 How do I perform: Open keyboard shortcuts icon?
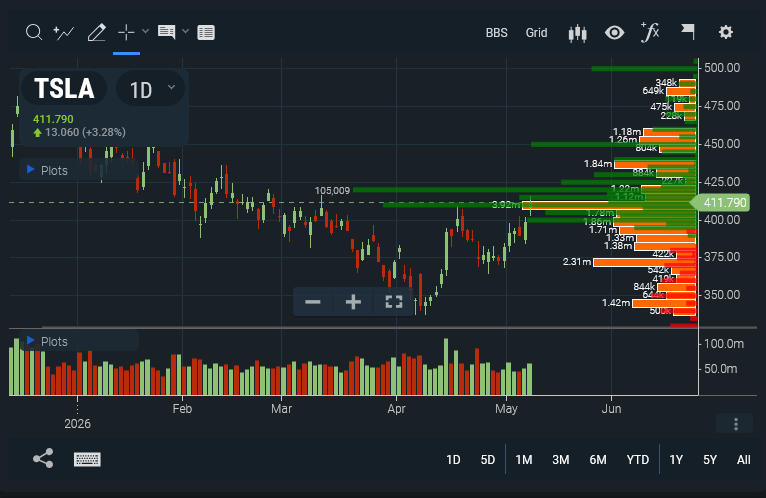click(x=87, y=459)
